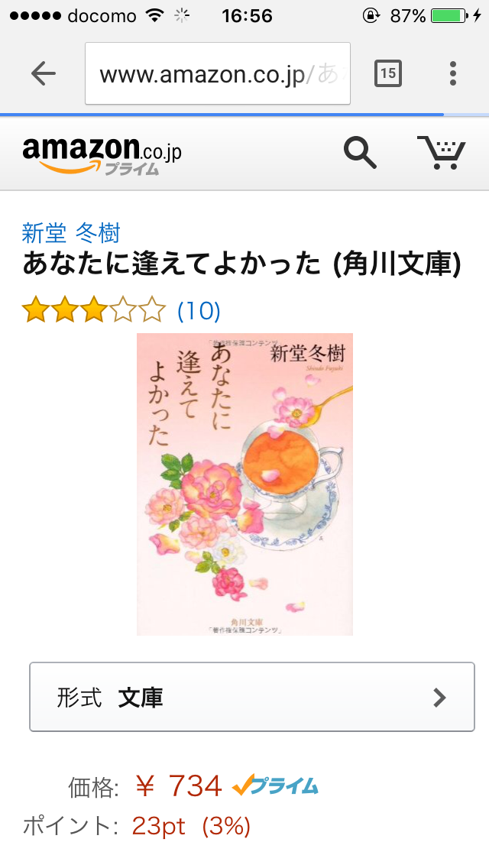Tap the battery indicator in status bar
This screenshot has height=868, width=489.
449,15
